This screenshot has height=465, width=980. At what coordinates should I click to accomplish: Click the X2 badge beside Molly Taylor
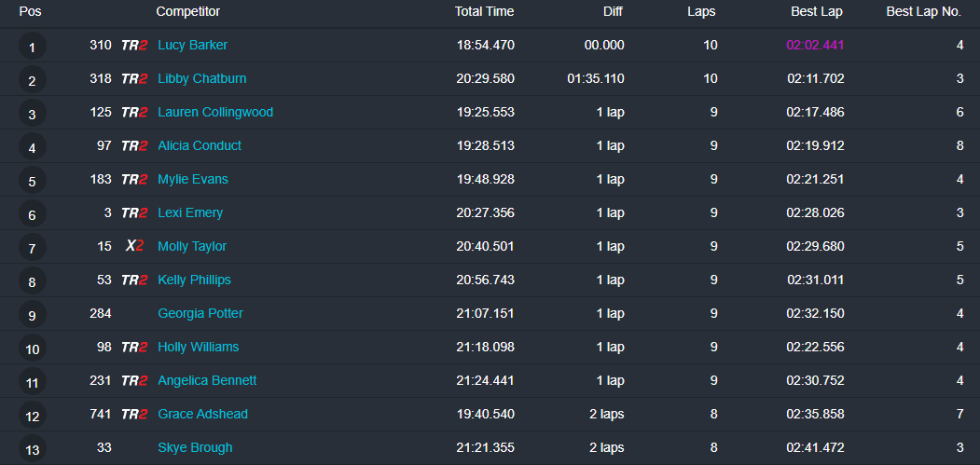134,246
